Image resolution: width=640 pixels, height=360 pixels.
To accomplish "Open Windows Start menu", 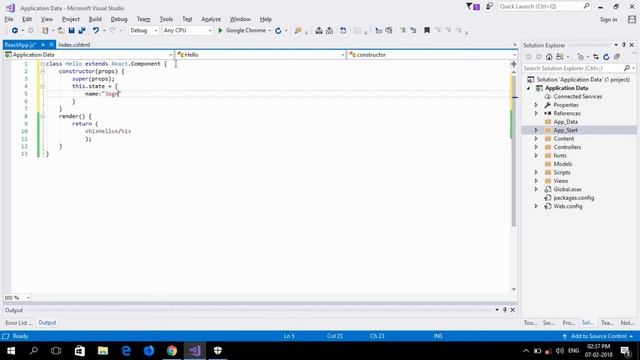I will click(11, 351).
